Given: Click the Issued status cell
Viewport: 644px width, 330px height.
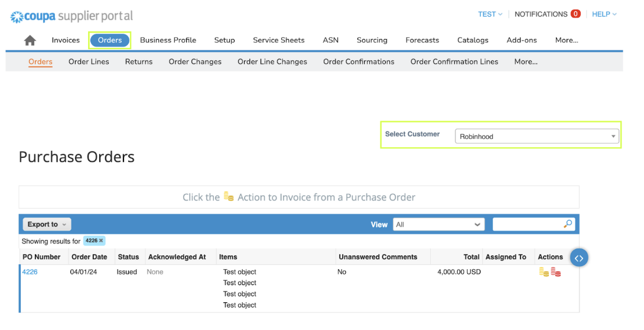Looking at the screenshot, I should [x=126, y=271].
